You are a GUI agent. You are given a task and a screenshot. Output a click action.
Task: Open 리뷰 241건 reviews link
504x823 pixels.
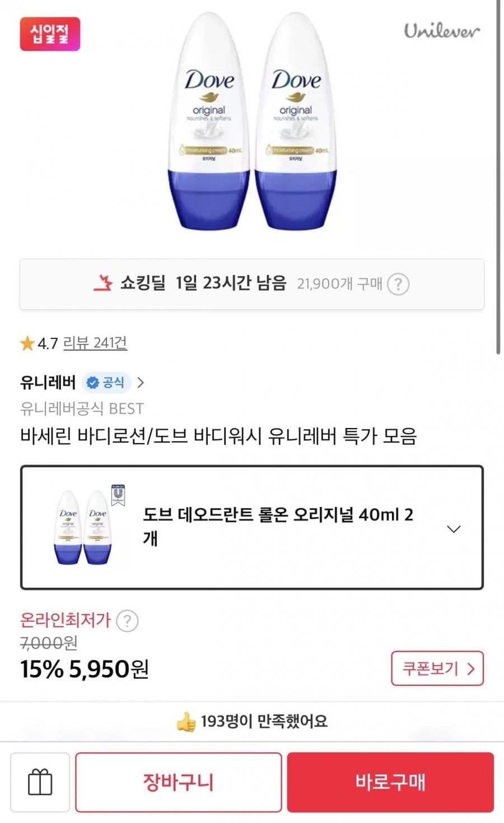[x=95, y=342]
